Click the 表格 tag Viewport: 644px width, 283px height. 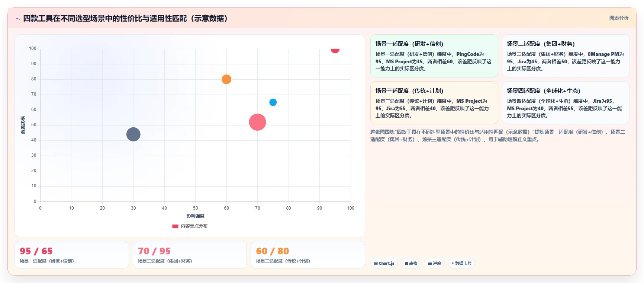[x=411, y=263]
